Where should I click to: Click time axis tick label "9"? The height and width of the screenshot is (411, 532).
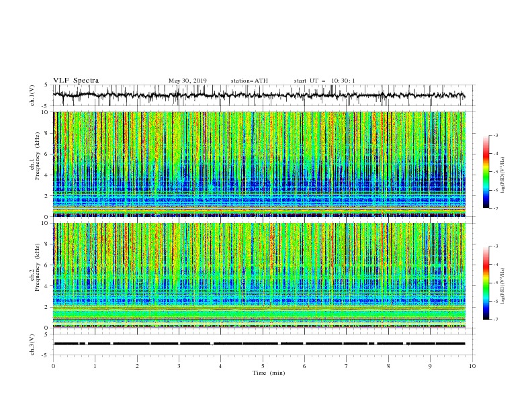(x=430, y=366)
